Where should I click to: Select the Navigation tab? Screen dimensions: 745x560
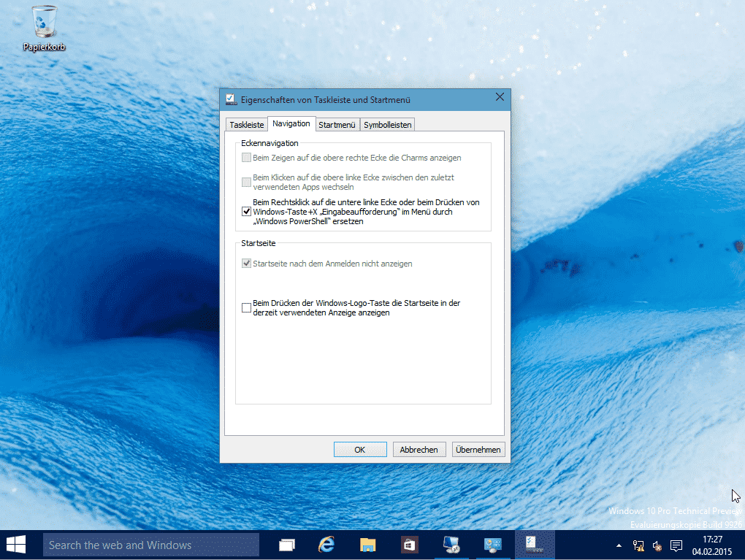[291, 123]
